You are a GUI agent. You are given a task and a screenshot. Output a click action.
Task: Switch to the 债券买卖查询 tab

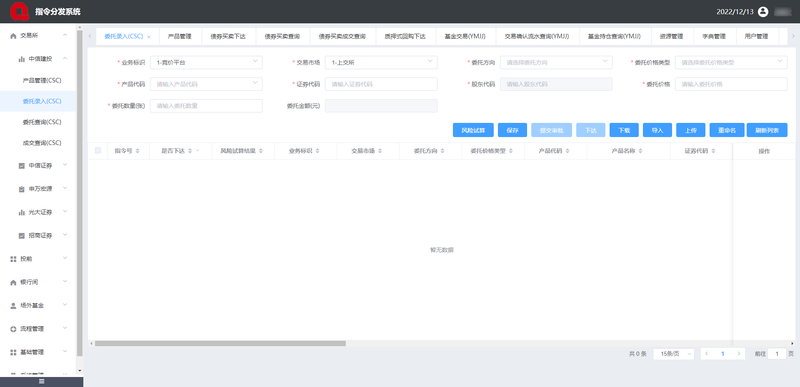coord(282,36)
